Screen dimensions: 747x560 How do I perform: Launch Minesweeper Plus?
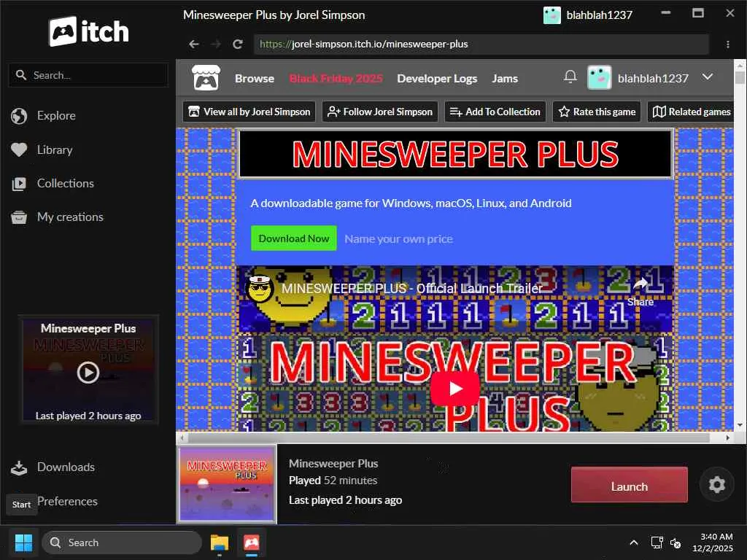coord(629,485)
